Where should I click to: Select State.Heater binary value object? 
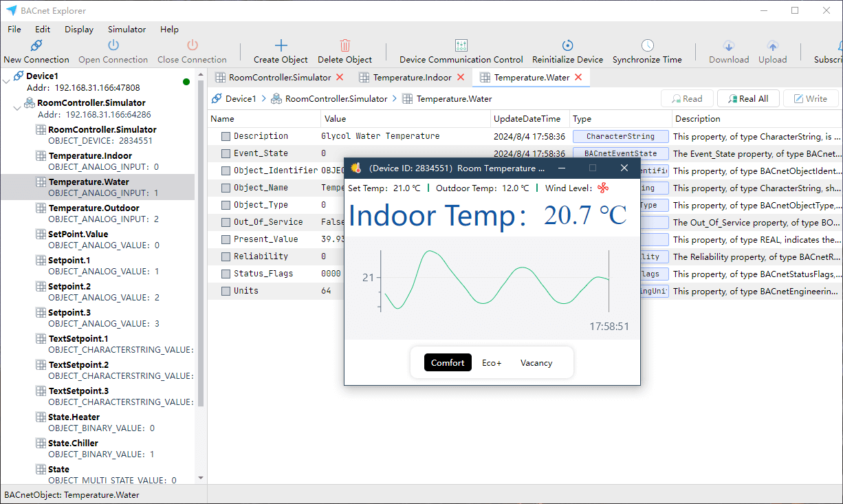(74, 417)
